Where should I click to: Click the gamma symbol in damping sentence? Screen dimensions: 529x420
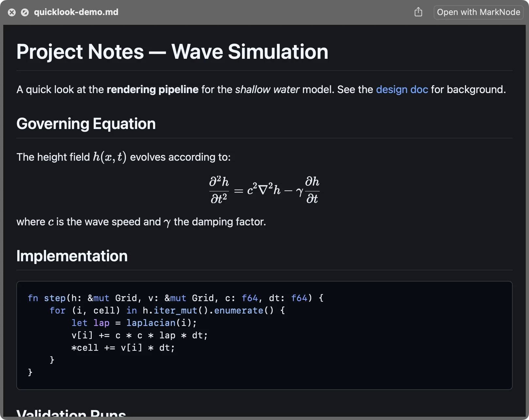167,222
